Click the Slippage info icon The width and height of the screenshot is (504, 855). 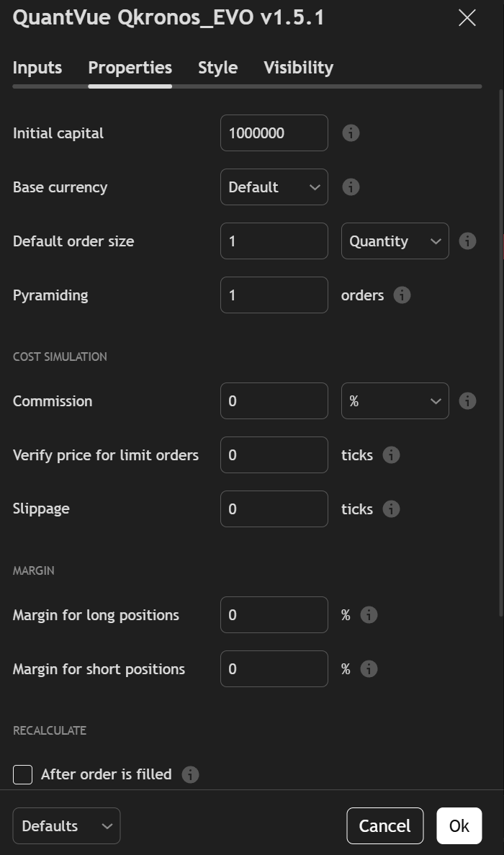pos(391,509)
